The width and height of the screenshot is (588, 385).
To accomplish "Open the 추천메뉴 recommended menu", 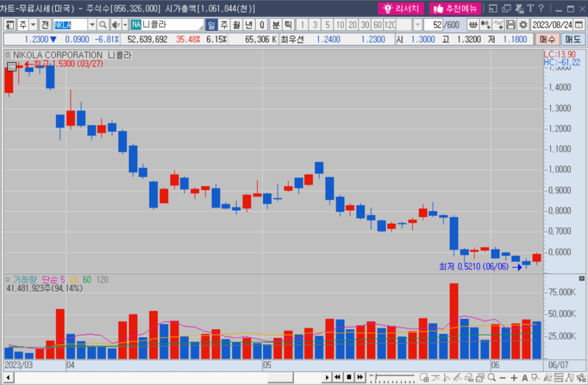I will [x=455, y=8].
